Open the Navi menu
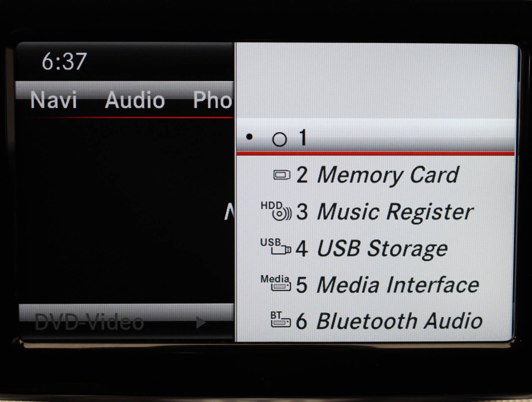This screenshot has height=402, width=532. [54, 100]
